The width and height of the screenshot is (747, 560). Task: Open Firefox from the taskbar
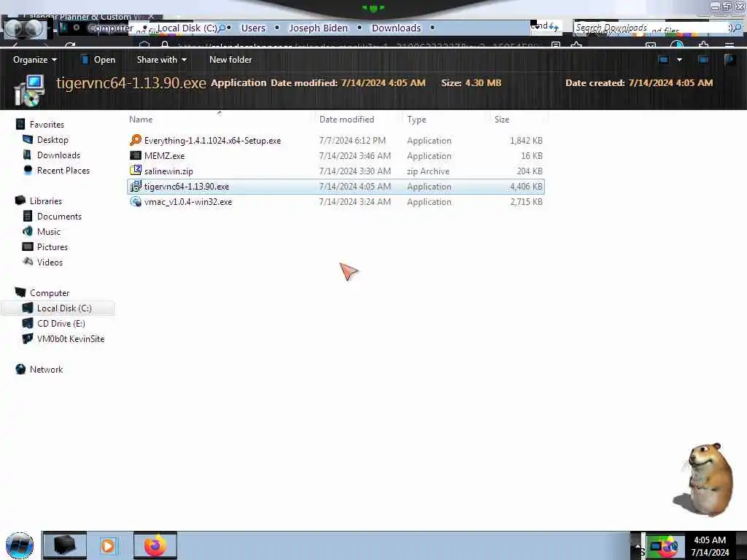[155, 545]
